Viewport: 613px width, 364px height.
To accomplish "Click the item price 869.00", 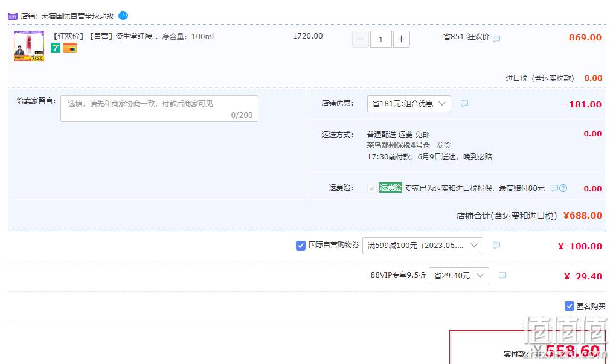I will click(x=585, y=37).
